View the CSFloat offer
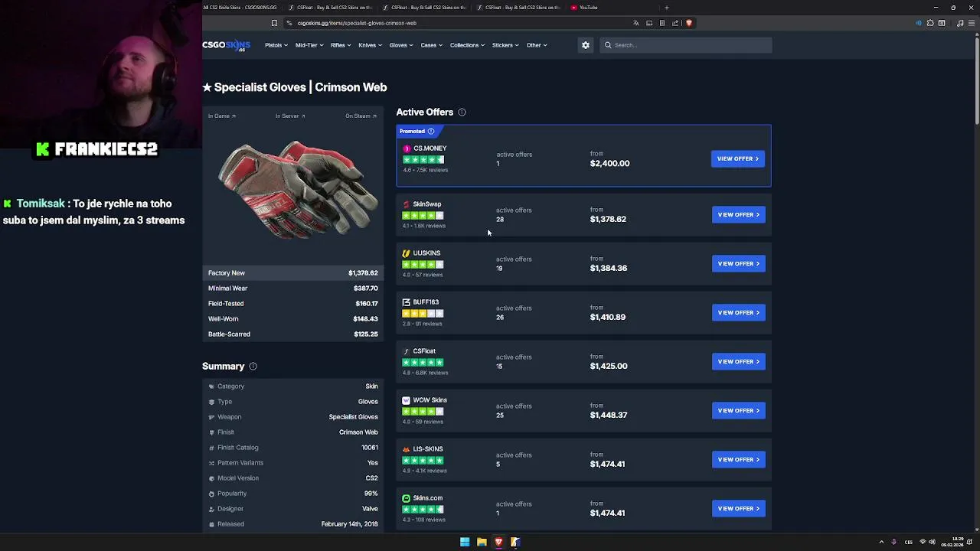The image size is (980, 551). point(738,362)
